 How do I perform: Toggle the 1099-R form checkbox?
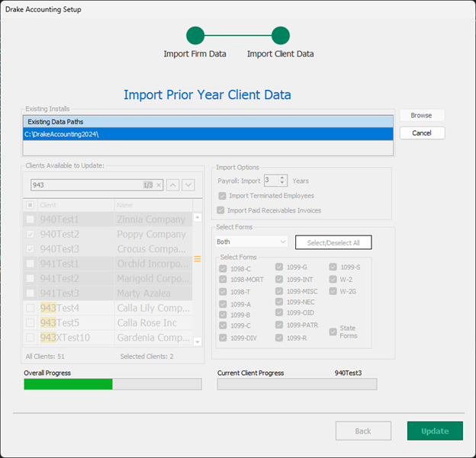click(x=279, y=338)
